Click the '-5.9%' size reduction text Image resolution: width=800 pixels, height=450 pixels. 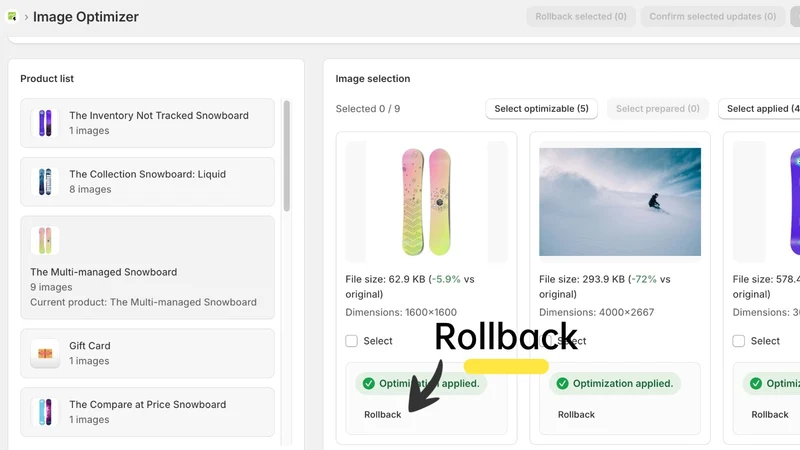click(x=446, y=279)
